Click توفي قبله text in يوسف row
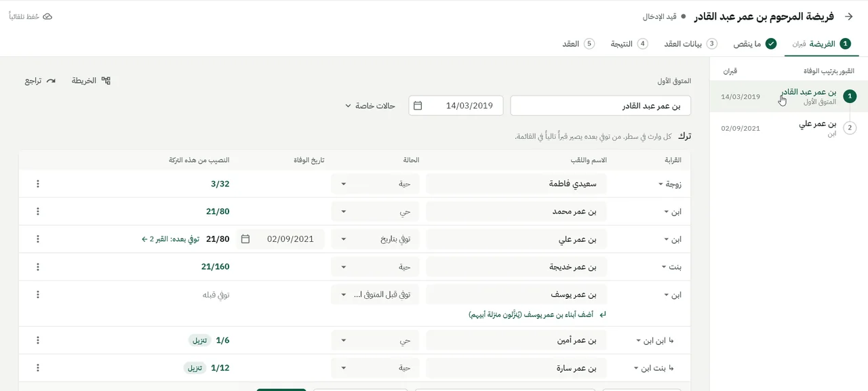This screenshot has height=391, width=868. click(x=216, y=295)
